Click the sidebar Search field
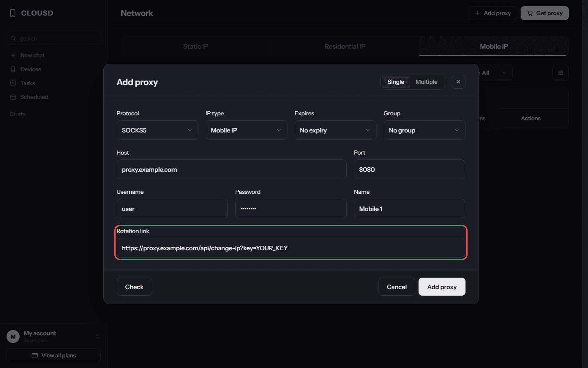 click(x=53, y=38)
